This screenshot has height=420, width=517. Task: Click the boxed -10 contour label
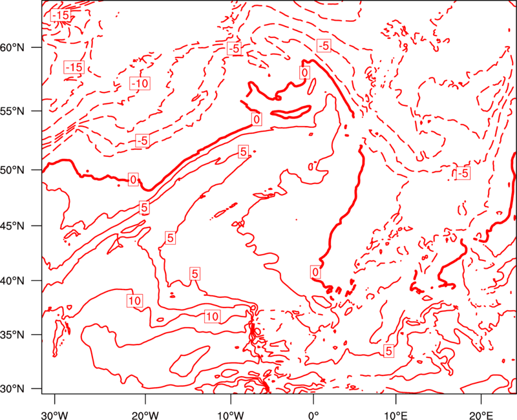coord(140,83)
